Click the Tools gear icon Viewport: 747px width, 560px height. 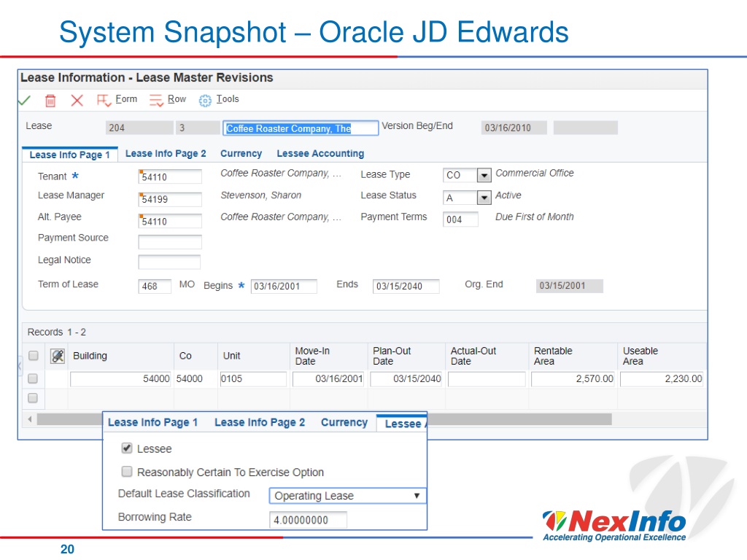tap(205, 101)
